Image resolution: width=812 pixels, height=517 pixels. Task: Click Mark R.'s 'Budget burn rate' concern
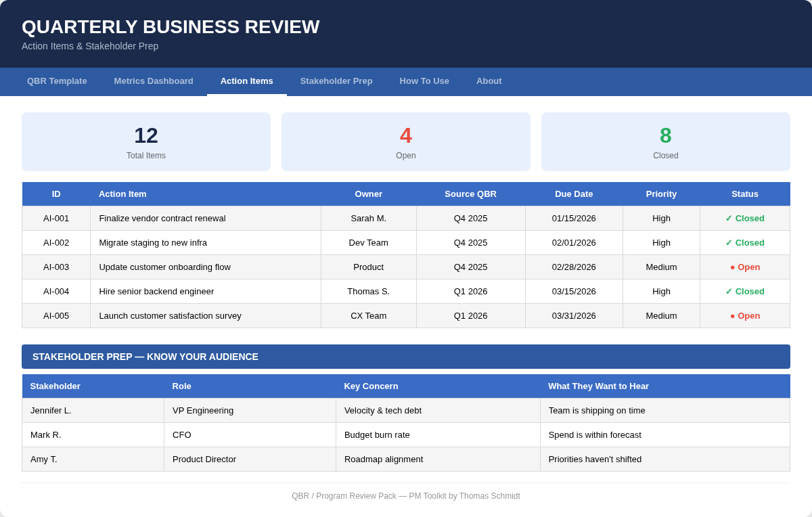[377, 435]
